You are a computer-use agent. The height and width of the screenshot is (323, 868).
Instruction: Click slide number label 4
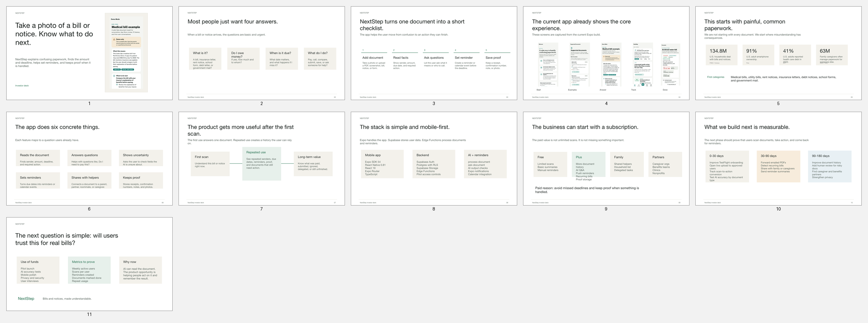(606, 103)
